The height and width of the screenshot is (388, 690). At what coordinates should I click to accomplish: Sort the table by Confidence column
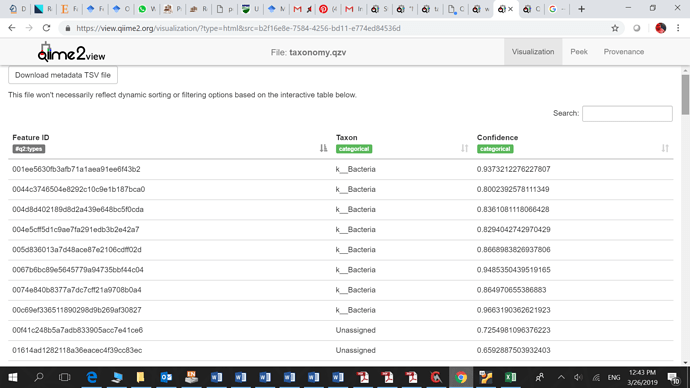(x=665, y=148)
